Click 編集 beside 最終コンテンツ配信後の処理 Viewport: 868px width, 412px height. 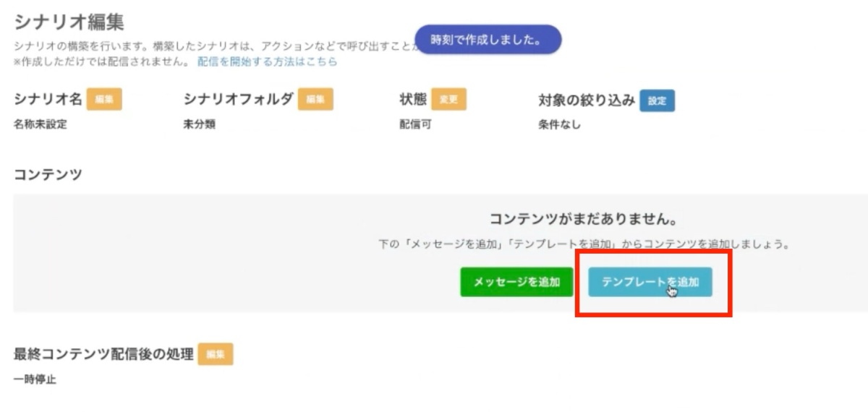pyautogui.click(x=216, y=354)
